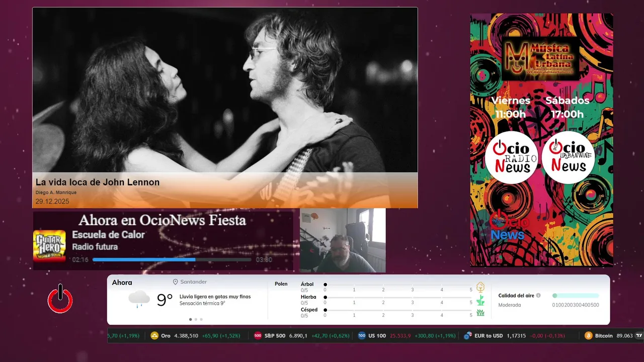This screenshot has width=644, height=362.
Task: Click S&P 500 value 6.890,1
Action: pyautogui.click(x=298, y=335)
